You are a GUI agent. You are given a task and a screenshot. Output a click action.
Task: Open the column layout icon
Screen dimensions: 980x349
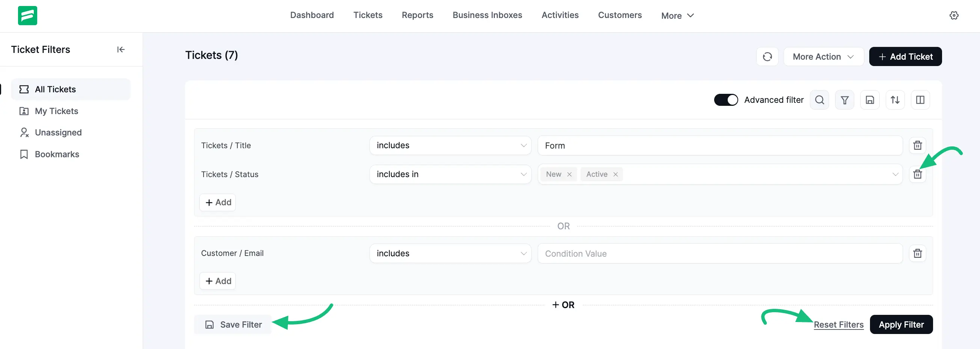tap(920, 100)
